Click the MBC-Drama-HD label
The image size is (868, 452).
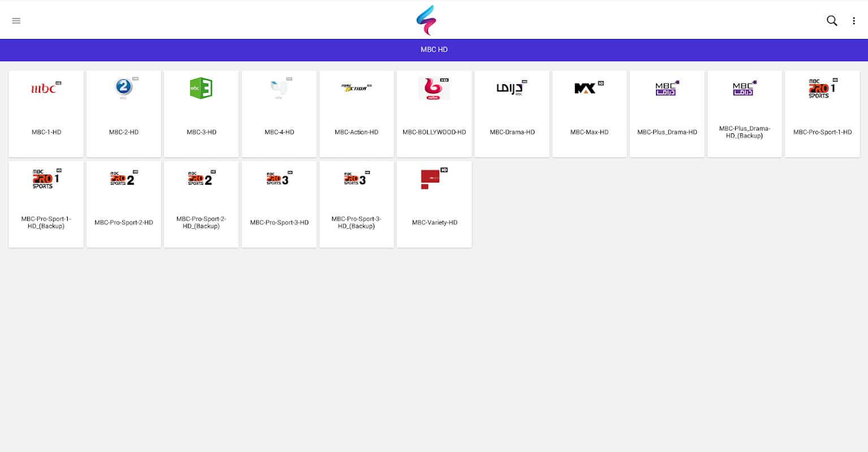(512, 132)
